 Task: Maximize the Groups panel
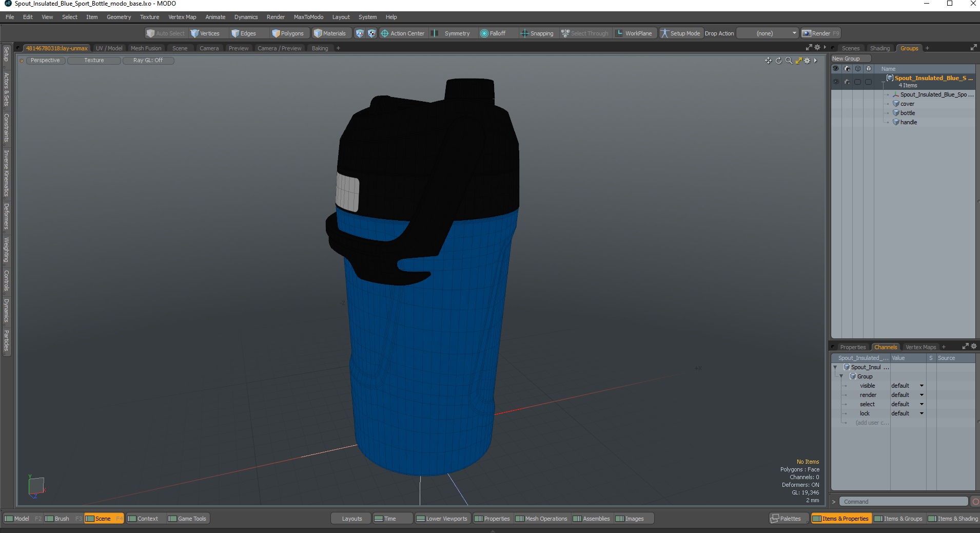973,48
